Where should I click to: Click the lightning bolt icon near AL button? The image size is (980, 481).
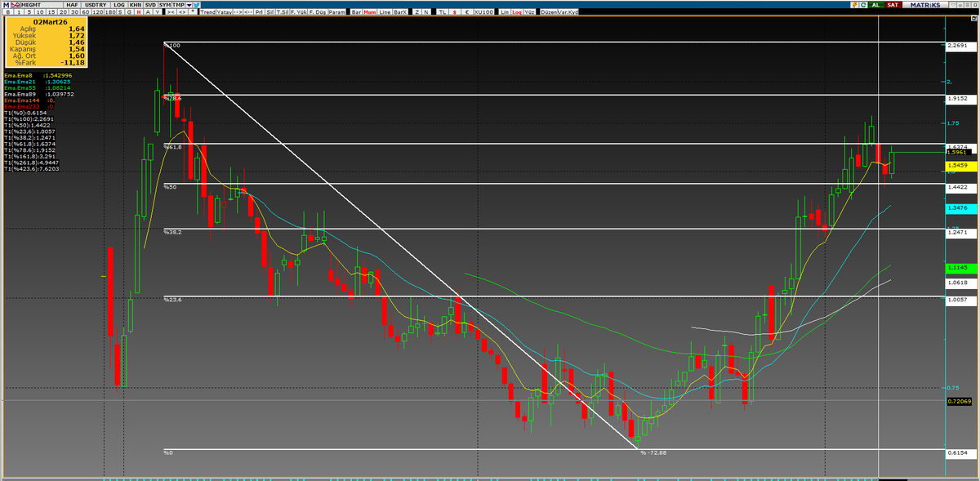click(x=854, y=4)
